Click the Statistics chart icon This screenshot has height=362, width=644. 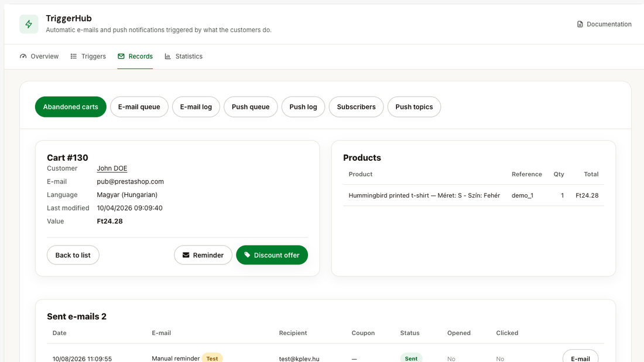click(167, 56)
